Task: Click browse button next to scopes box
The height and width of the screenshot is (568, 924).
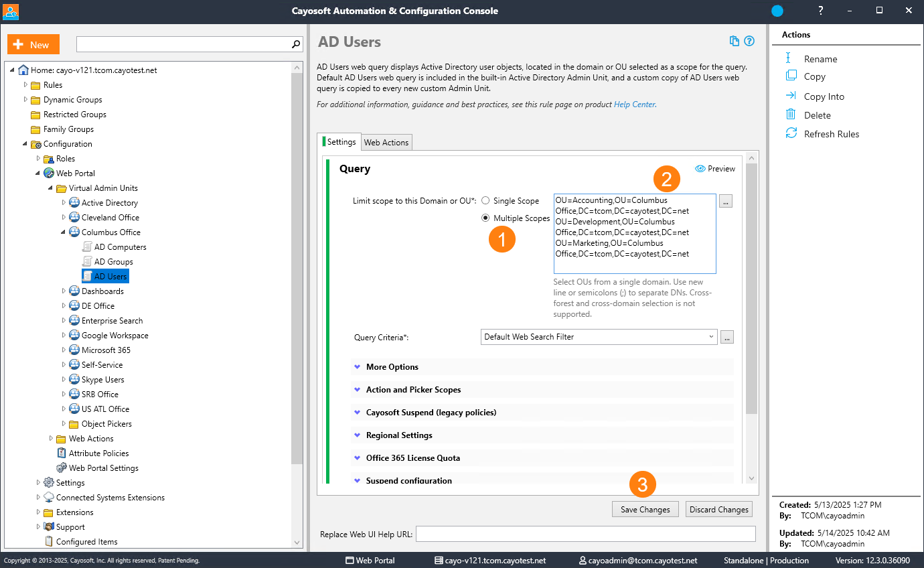Action: (726, 200)
